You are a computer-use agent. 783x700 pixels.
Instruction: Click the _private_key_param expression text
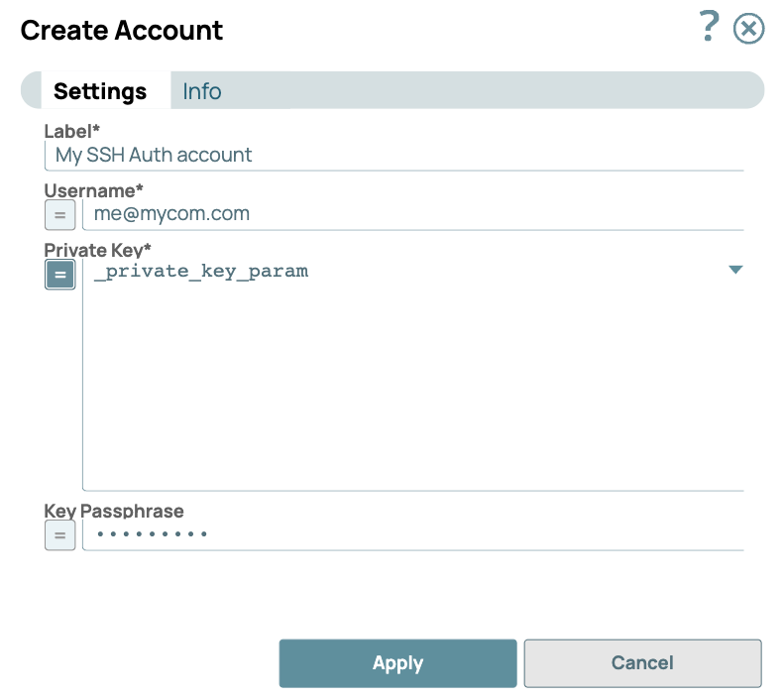(x=201, y=271)
